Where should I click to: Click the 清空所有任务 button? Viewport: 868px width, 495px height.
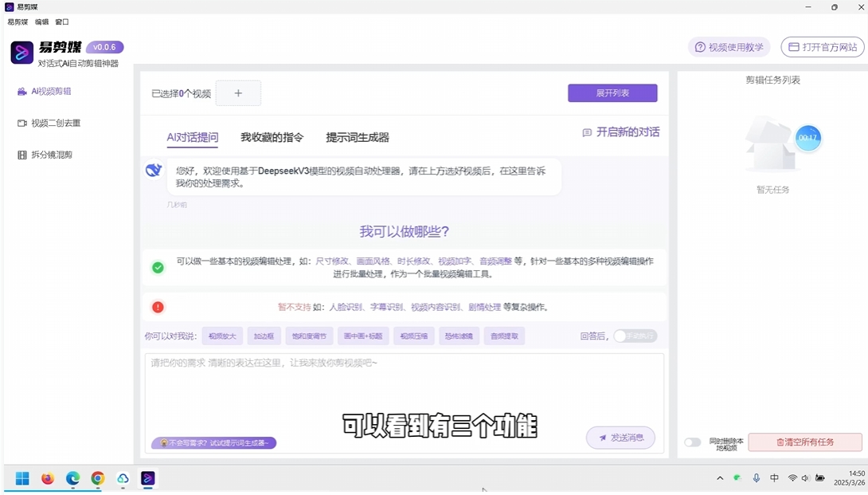coord(805,442)
